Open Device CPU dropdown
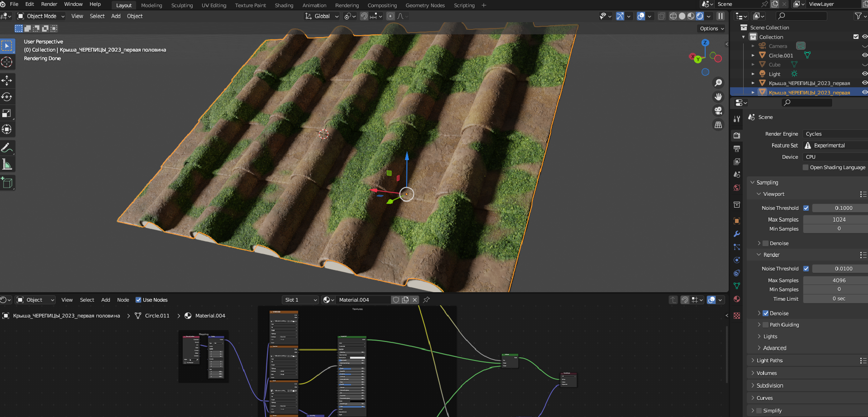Viewport: 868px width, 417px height. click(x=835, y=157)
